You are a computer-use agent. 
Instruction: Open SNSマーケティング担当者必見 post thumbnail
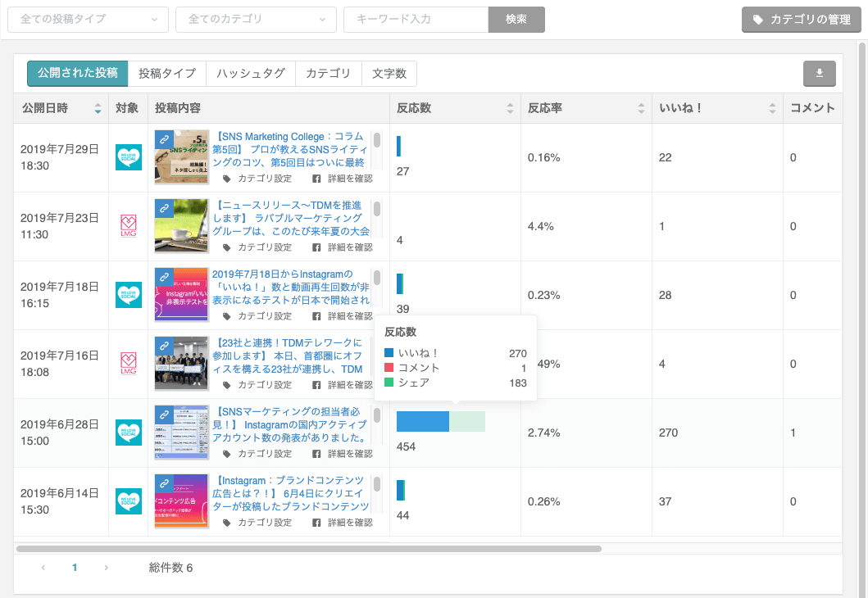pos(182,433)
